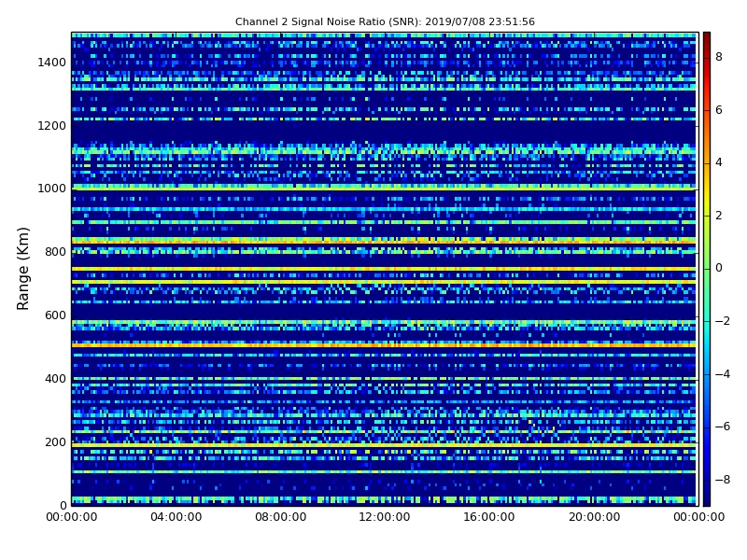747x560 pixels.
Task: Click the green middle of the colorbar
Action: pos(707,269)
